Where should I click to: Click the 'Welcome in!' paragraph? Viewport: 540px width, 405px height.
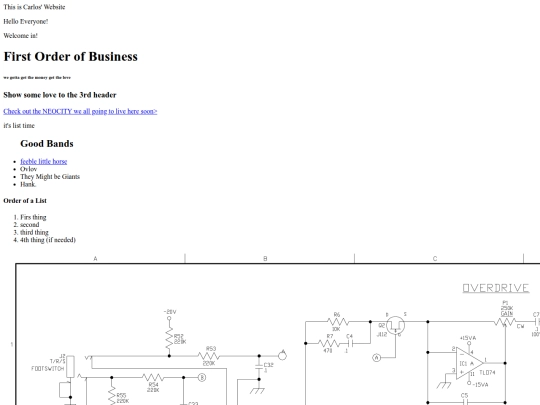coord(21,35)
